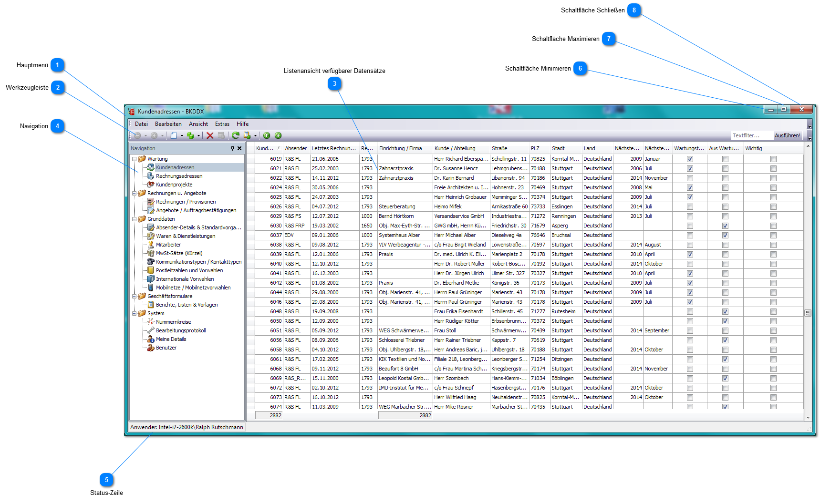Sort by the Absender column header
The width and height of the screenshot is (820, 504).
296,148
